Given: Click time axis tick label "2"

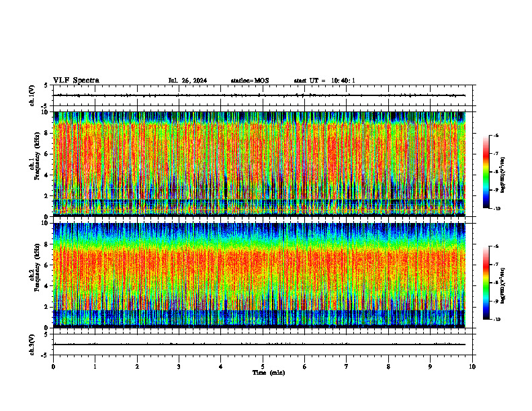Looking at the screenshot, I should tap(137, 367).
